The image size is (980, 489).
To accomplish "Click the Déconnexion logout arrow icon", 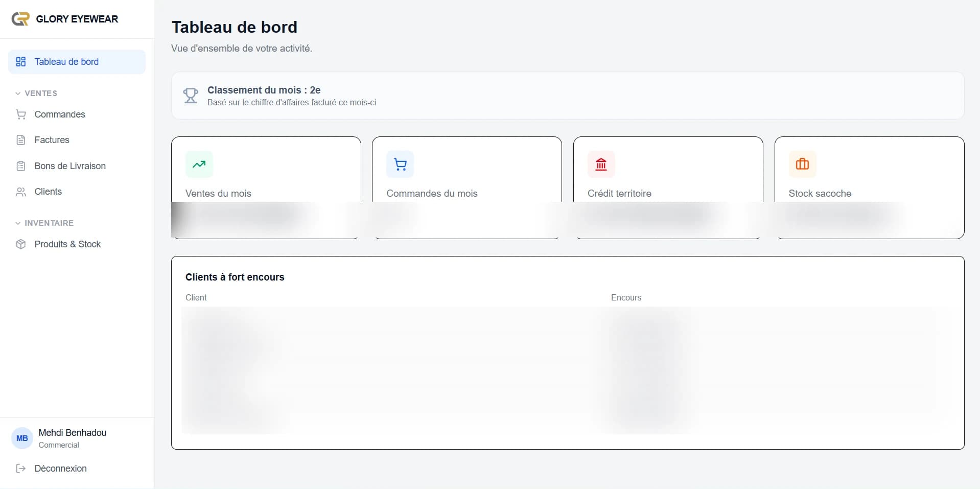I will point(21,469).
